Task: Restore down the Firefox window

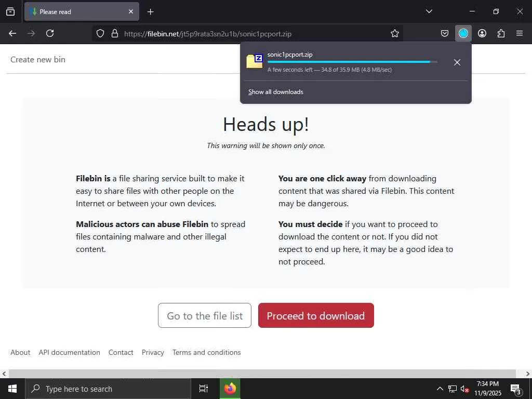Action: [496, 11]
